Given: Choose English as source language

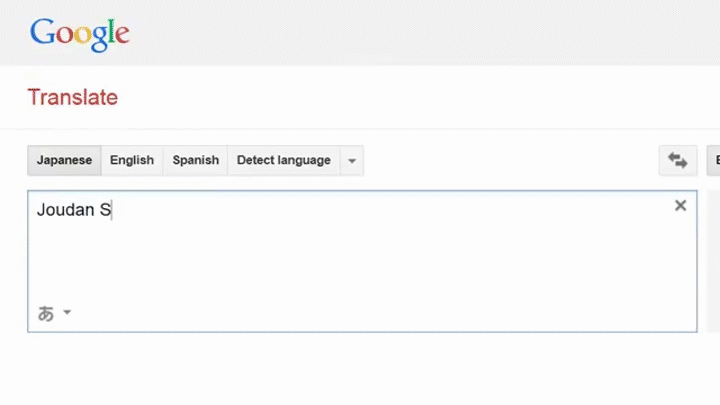Looking at the screenshot, I should point(132,160).
